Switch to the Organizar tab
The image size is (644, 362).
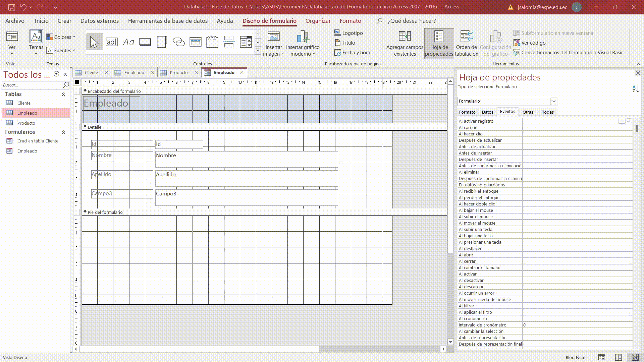tap(318, 21)
